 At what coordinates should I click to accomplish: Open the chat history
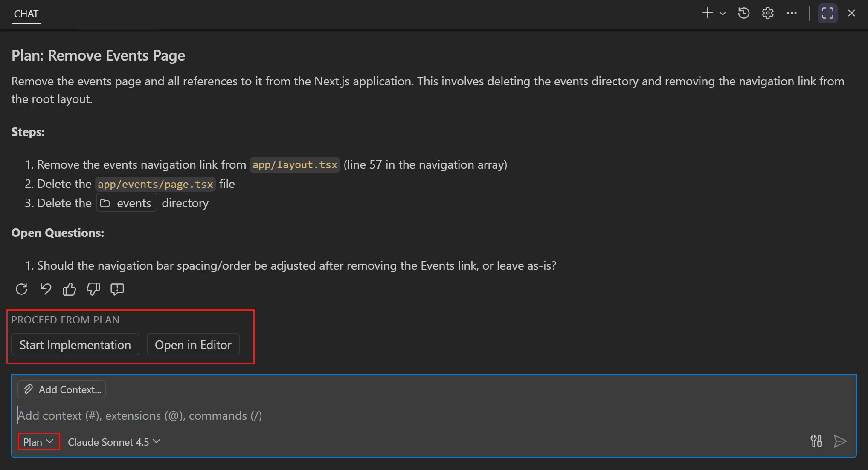click(743, 13)
